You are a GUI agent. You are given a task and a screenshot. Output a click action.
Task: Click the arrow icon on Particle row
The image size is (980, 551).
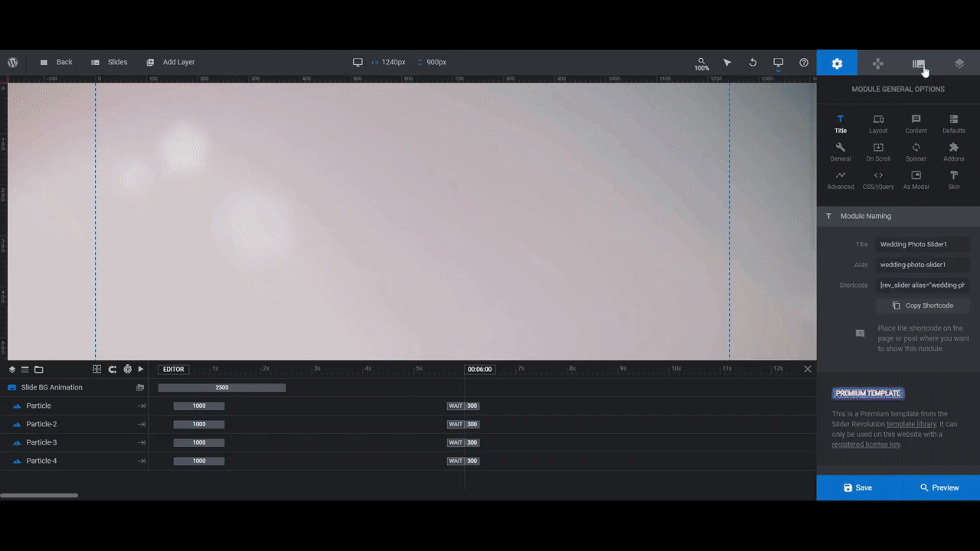tap(142, 406)
